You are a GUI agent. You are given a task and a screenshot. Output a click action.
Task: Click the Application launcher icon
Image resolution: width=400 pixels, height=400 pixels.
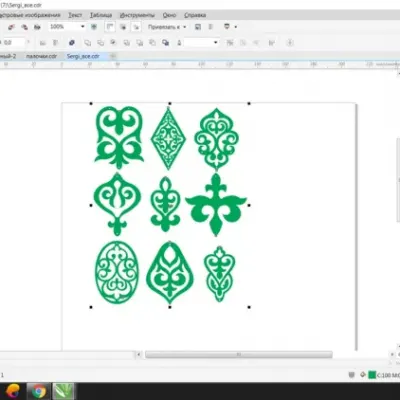tap(227, 27)
